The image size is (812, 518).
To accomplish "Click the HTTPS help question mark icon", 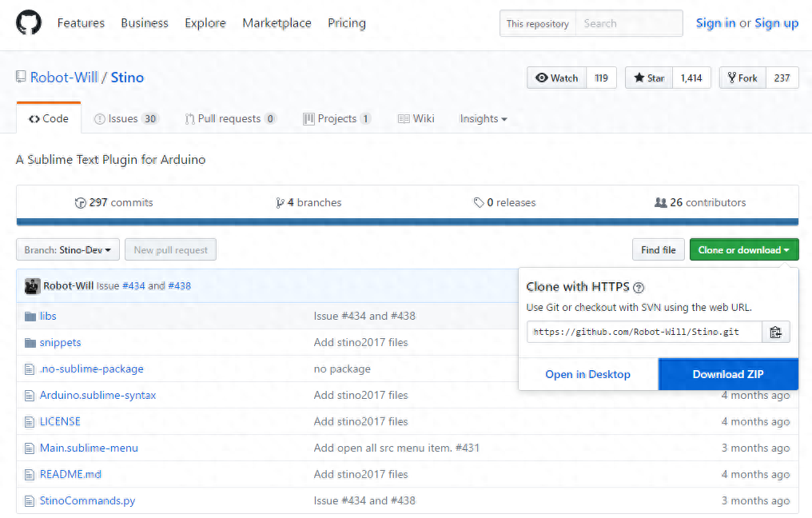I will (x=639, y=288).
